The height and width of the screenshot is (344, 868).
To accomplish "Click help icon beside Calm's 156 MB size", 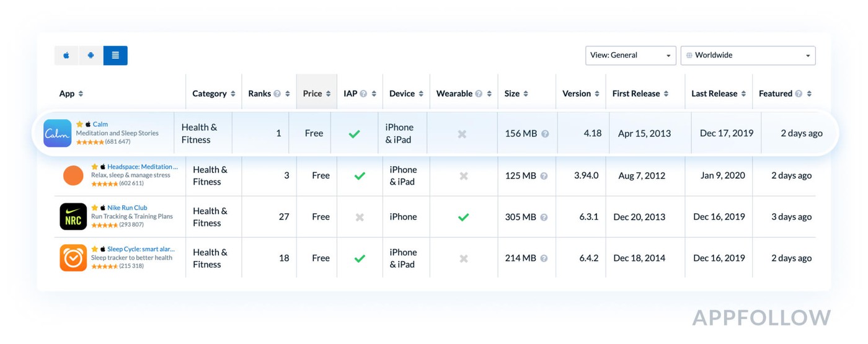I will [545, 134].
